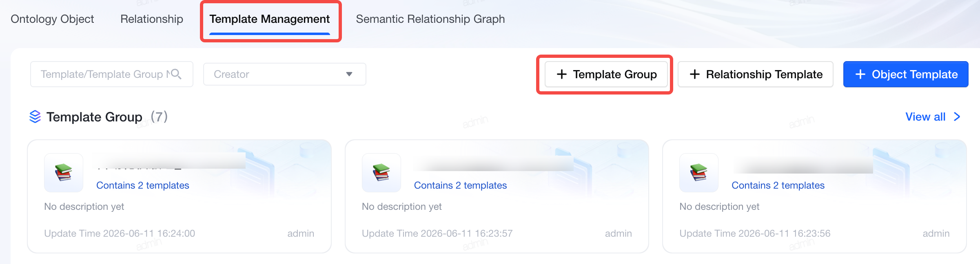Open the Creator dropdown
This screenshot has width=980, height=264.
click(284, 74)
